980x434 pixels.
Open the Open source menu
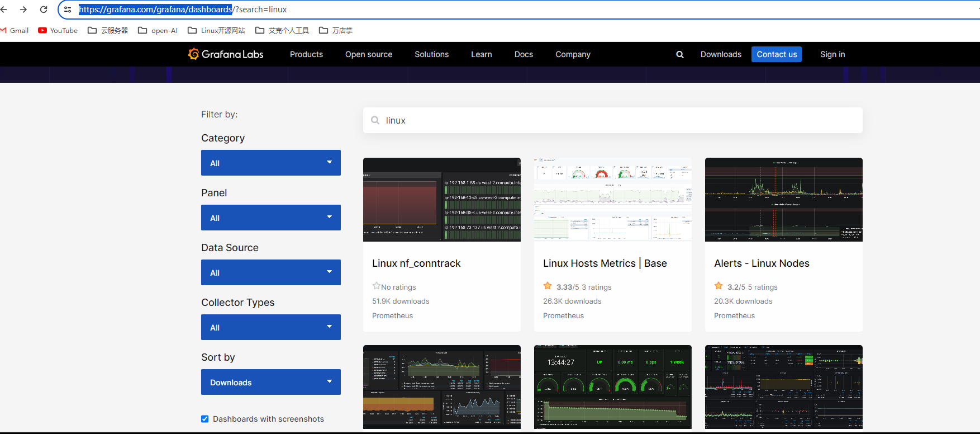(x=369, y=54)
